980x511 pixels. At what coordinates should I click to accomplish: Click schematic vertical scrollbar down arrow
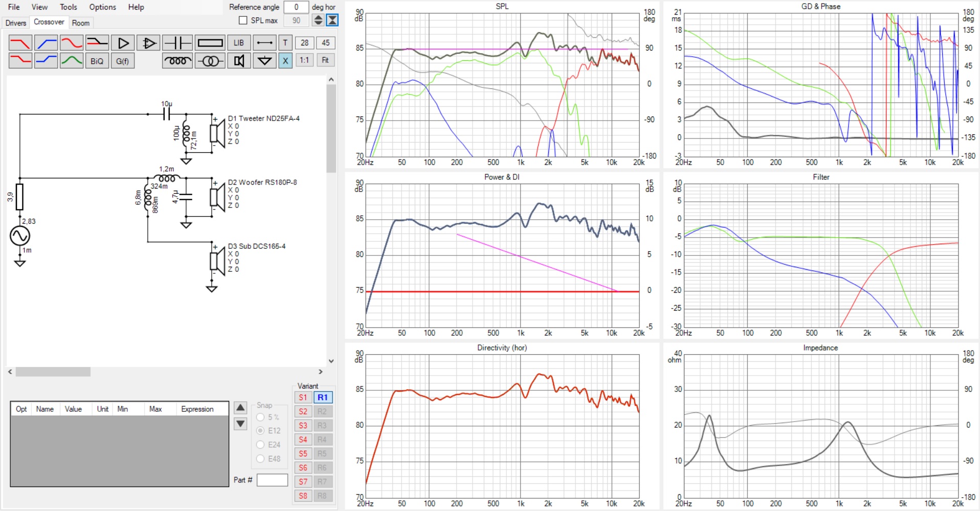click(x=331, y=361)
